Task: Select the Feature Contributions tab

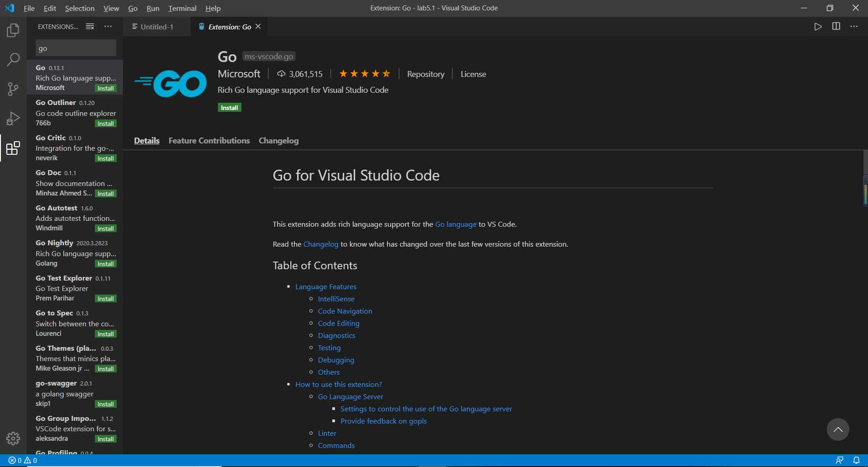Action: [209, 141]
